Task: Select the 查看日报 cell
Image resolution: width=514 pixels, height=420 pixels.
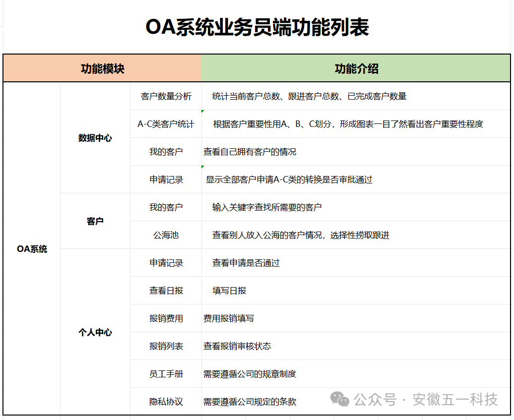Action: click(166, 291)
